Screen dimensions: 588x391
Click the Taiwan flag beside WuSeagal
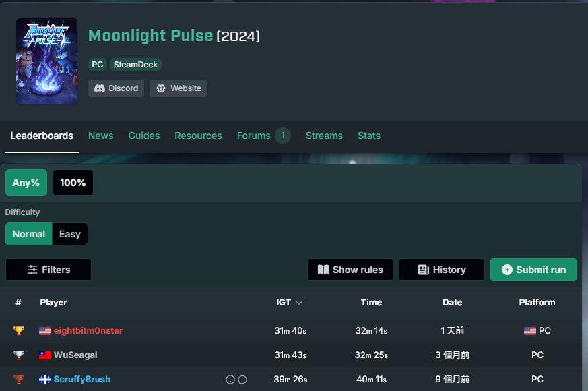coord(45,355)
